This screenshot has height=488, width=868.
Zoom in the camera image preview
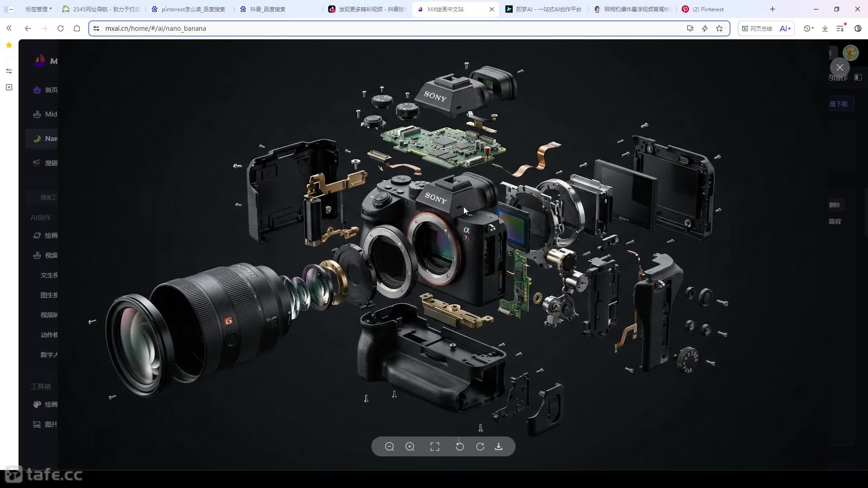(x=410, y=447)
